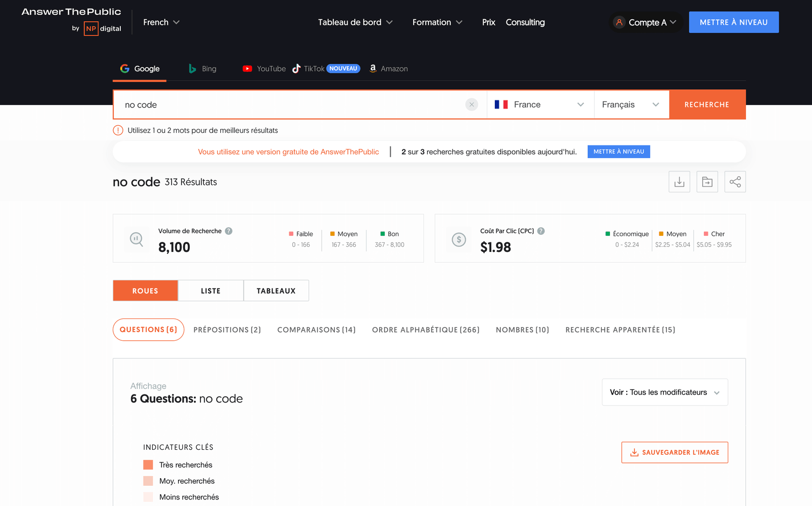This screenshot has height=506, width=812.
Task: Click the '313 Résultats' text
Action: [x=191, y=182]
